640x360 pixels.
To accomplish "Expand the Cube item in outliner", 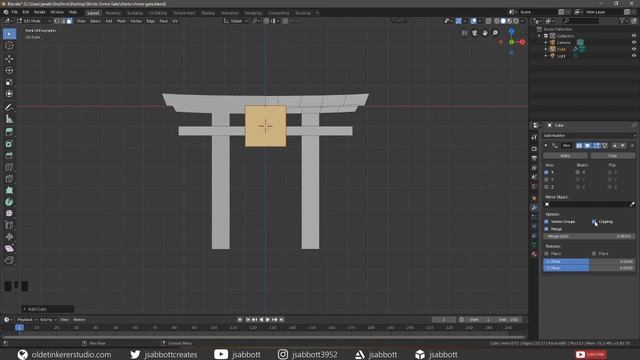I will 546,49.
